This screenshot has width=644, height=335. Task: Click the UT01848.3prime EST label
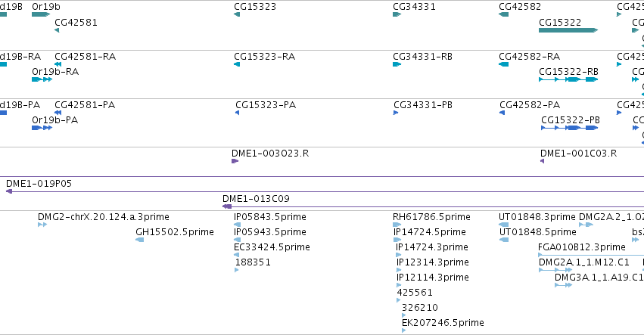[537, 217]
